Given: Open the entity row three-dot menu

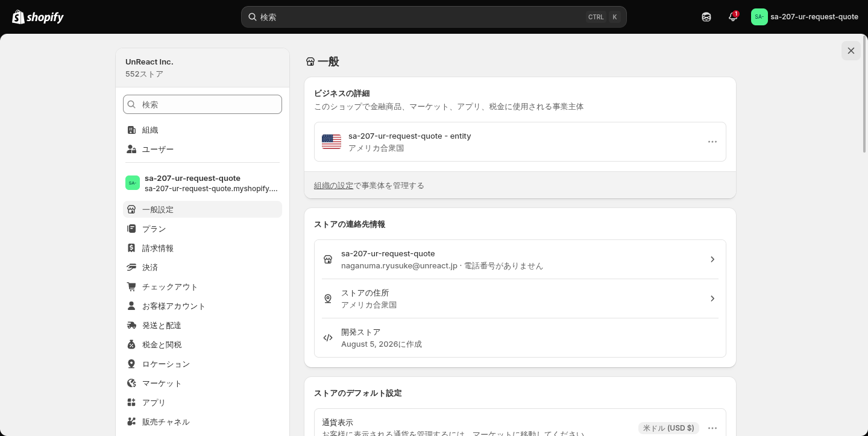Looking at the screenshot, I should point(712,142).
